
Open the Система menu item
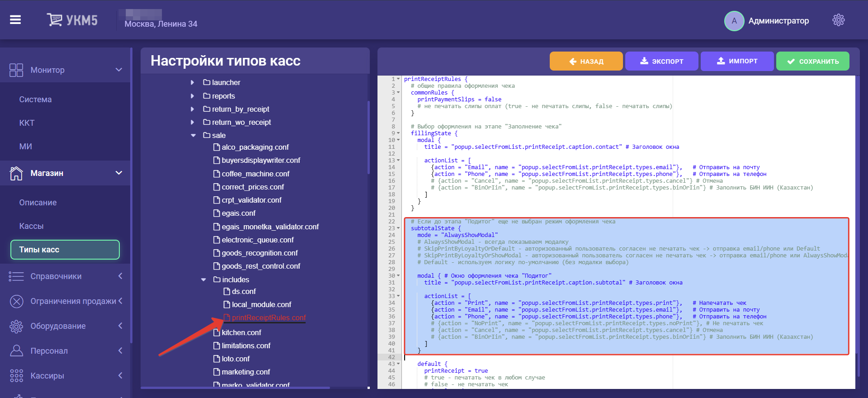click(35, 99)
